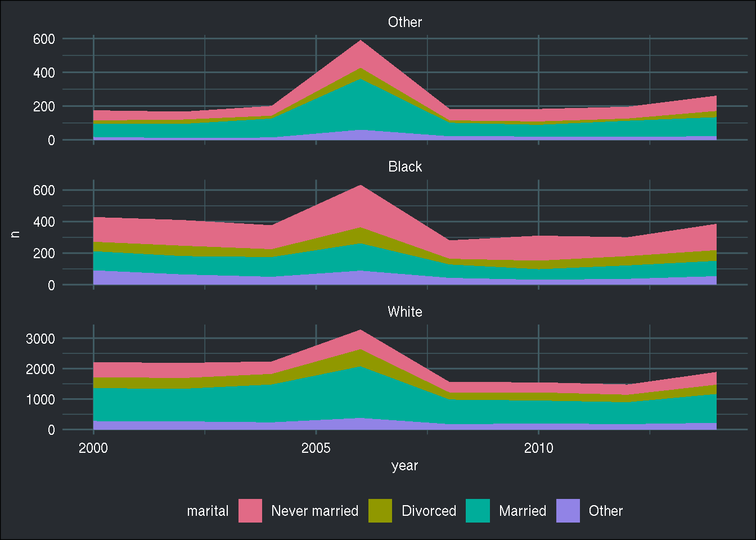Image resolution: width=756 pixels, height=540 pixels.
Task: Click the 2010 tick label
Action: coord(538,448)
